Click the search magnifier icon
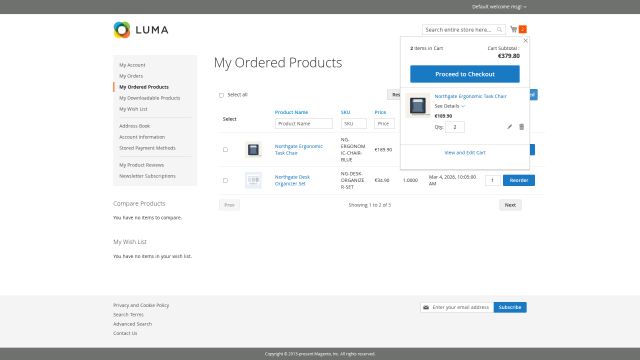 click(499, 29)
